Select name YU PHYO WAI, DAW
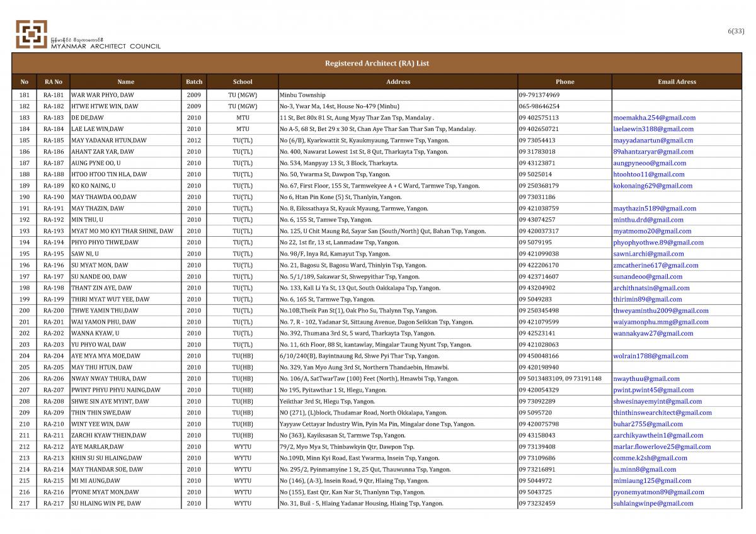Viewport: 756px width, 534px height. pyautogui.click(x=98, y=344)
